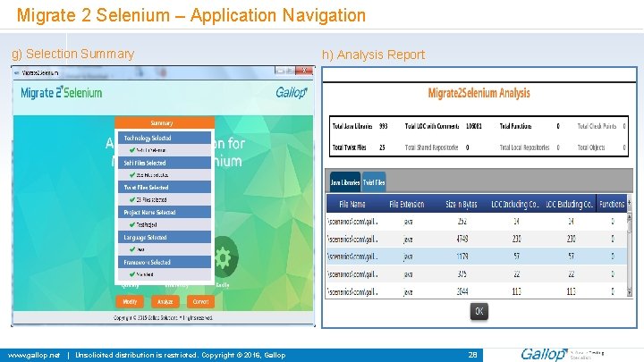This screenshot has height=362, width=644.
Task: Open the www.gallop.net link in the footer
Action: click(x=34, y=355)
